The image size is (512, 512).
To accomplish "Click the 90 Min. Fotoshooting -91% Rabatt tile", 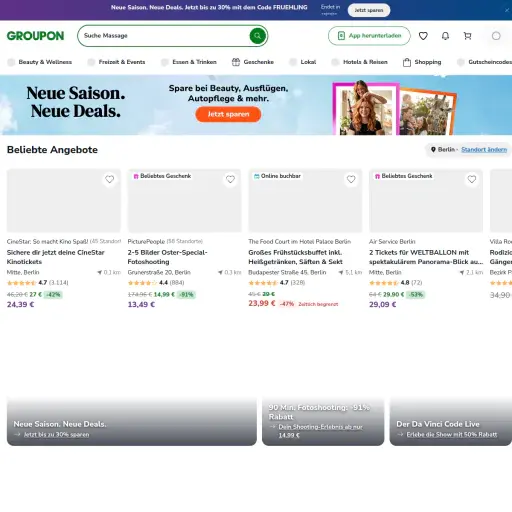I will (323, 422).
